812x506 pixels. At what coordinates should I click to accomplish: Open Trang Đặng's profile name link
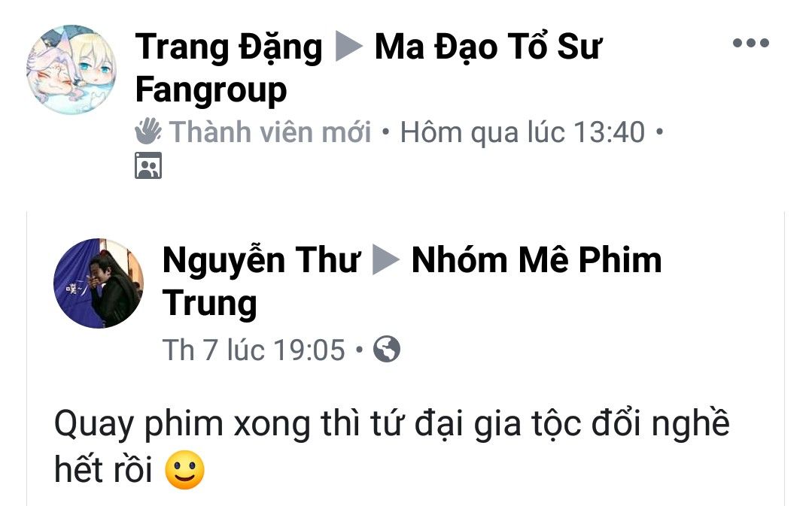(228, 47)
